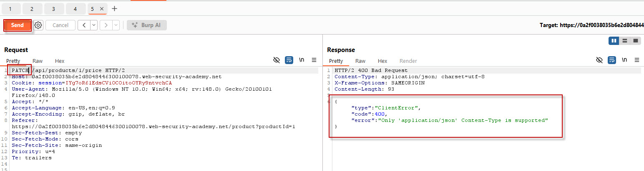Select the Response Render tab
Viewport: 644px width, 171px height.
click(408, 61)
